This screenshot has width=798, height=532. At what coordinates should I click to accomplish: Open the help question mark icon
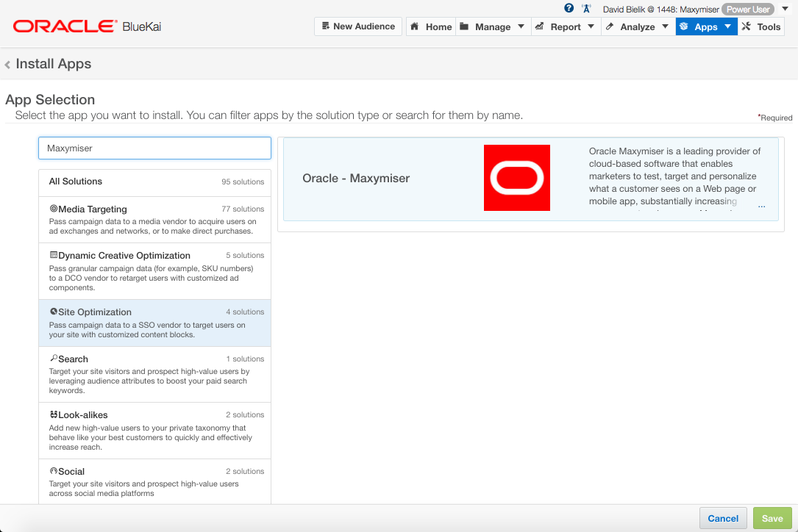pyautogui.click(x=569, y=8)
